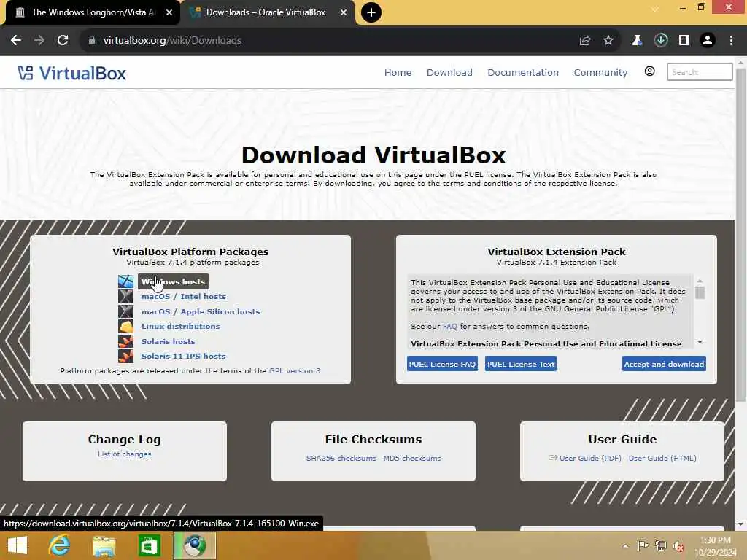Click the page scrollbar down arrow
The width and height of the screenshot is (747, 560).
click(740, 524)
